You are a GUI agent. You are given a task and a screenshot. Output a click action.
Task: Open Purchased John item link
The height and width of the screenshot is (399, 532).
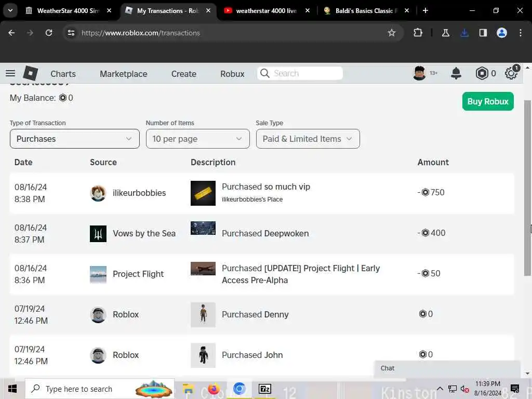click(x=252, y=355)
